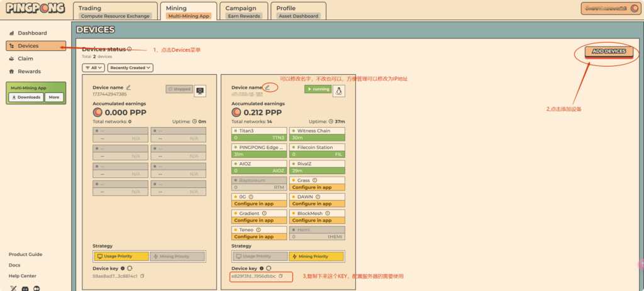This screenshot has width=644, height=291.
Task: Open the X (Twitter) social link
Action: 14,288
